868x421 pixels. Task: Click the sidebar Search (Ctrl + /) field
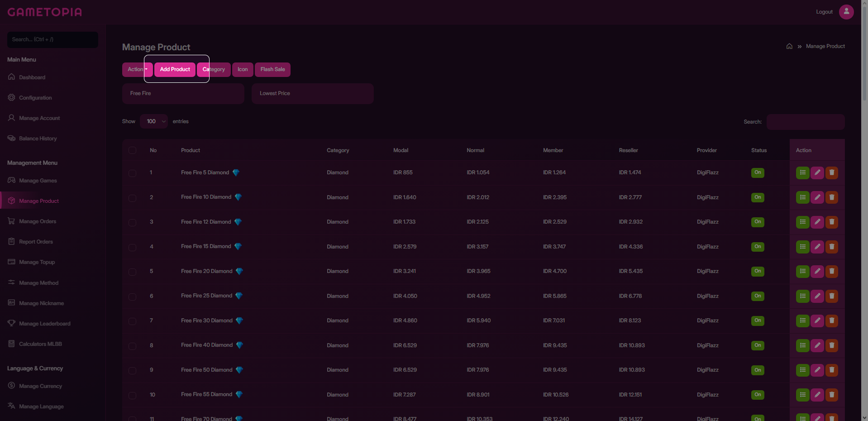pos(52,39)
